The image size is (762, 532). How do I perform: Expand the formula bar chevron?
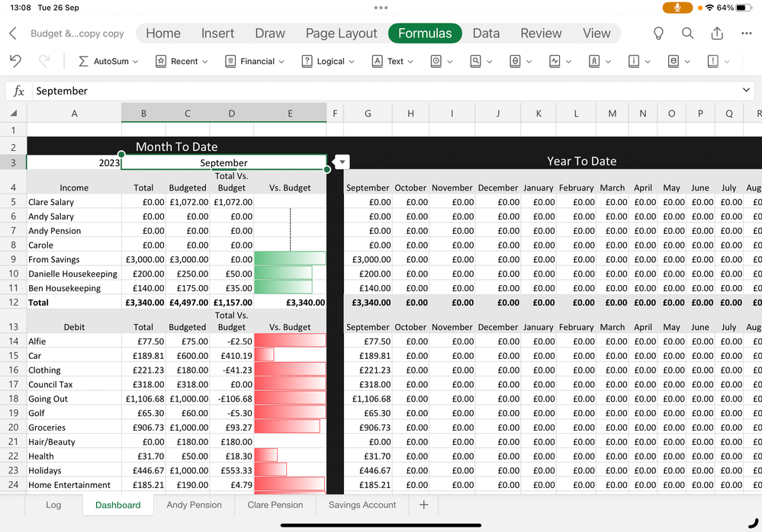pos(746,90)
